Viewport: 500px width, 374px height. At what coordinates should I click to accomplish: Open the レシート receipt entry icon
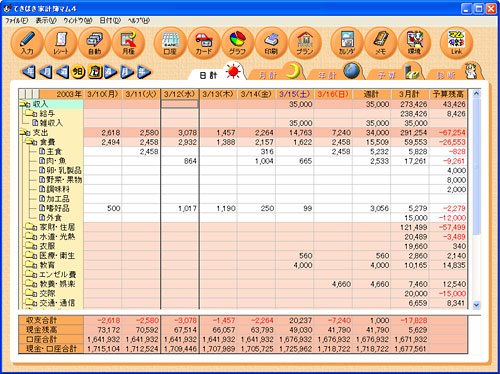(61, 43)
